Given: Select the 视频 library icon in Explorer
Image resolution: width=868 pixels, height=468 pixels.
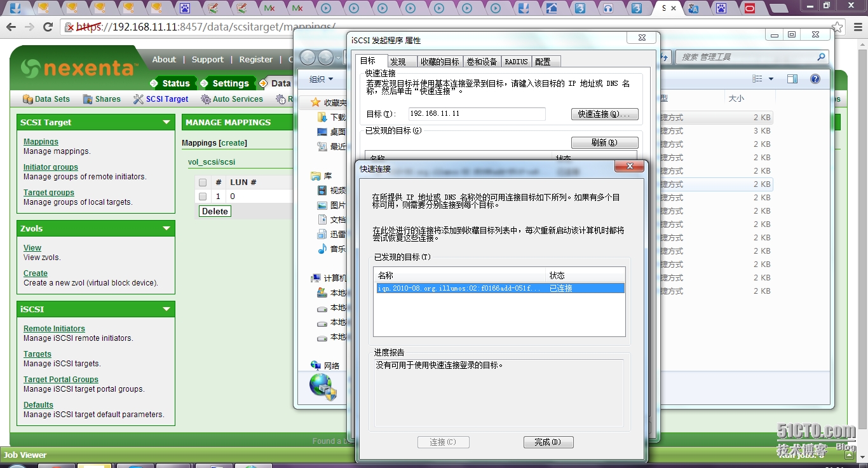Looking at the screenshot, I should [x=322, y=190].
